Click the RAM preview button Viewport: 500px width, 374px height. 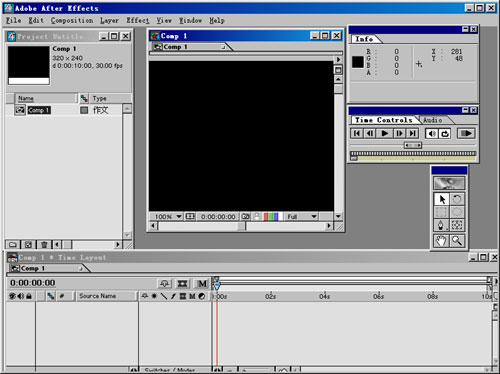(x=466, y=134)
